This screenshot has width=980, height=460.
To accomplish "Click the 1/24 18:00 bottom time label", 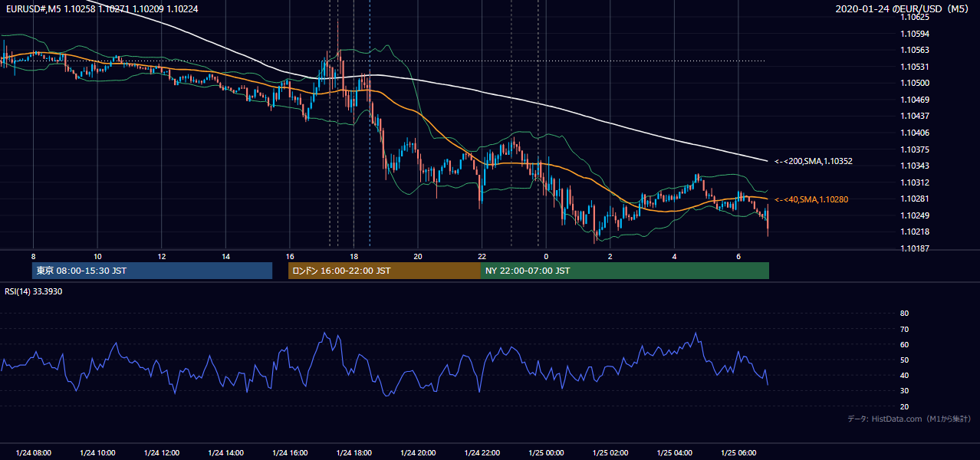I will 354,453.
